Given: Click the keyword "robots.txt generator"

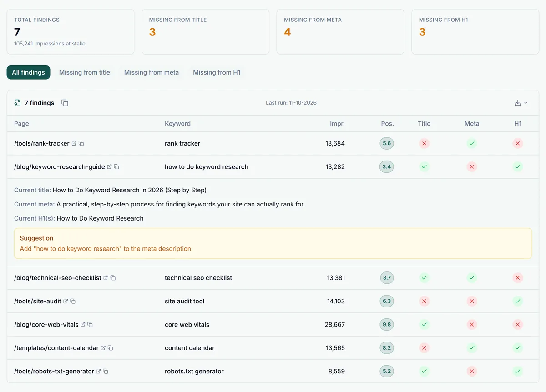Looking at the screenshot, I should tap(194, 372).
